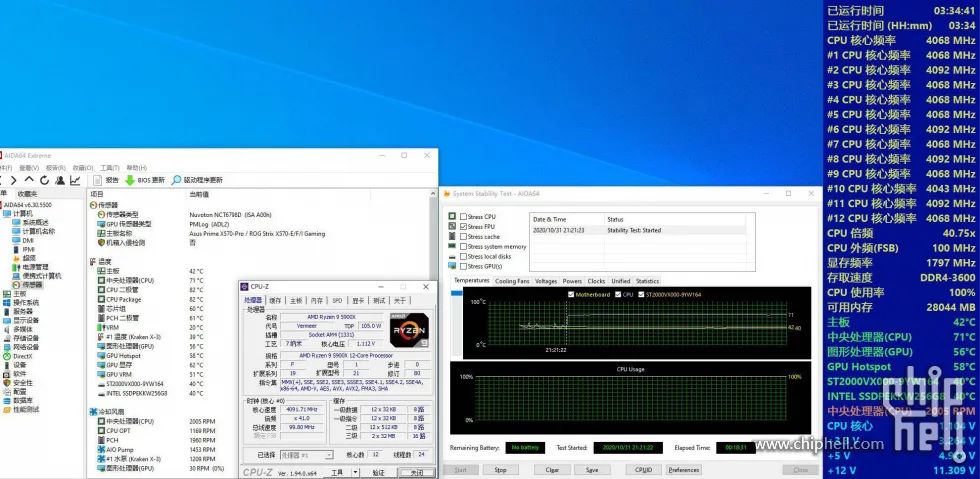Click Stop in System Stability Test
This screenshot has width=980, height=479.
pyautogui.click(x=500, y=470)
